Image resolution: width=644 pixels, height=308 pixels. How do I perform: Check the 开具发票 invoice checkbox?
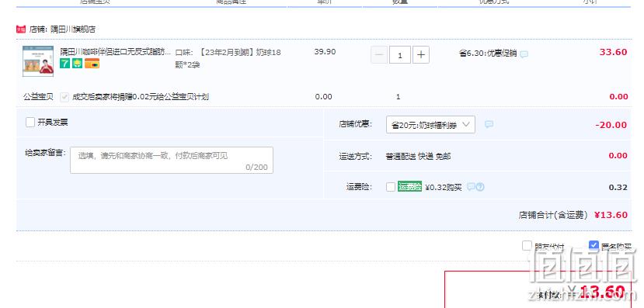pyautogui.click(x=30, y=123)
